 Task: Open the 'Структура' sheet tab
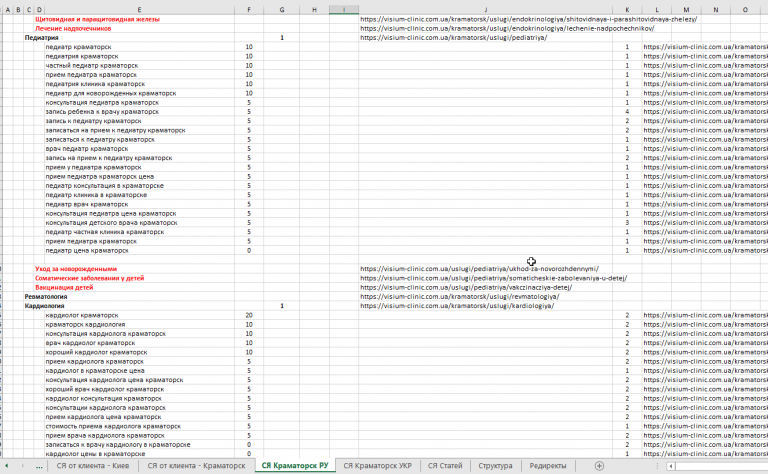[x=495, y=466]
